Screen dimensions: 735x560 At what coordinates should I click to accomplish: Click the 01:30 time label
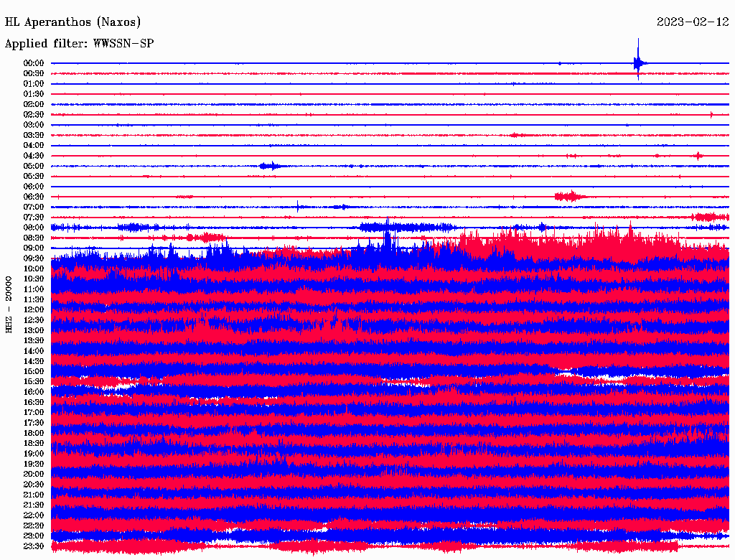[x=34, y=94]
